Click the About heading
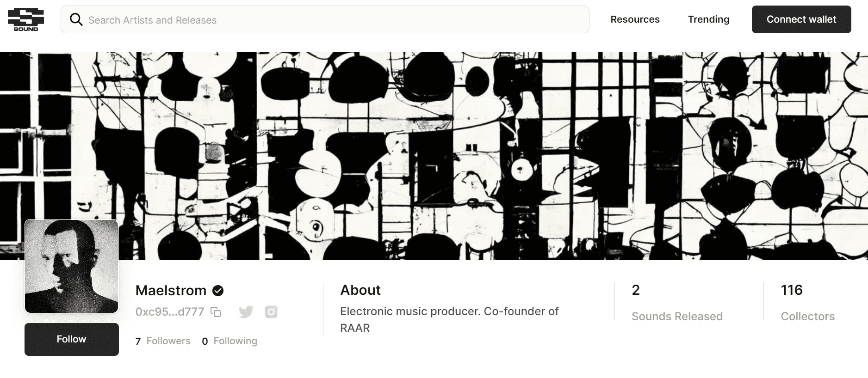This screenshot has width=868, height=378. [360, 290]
